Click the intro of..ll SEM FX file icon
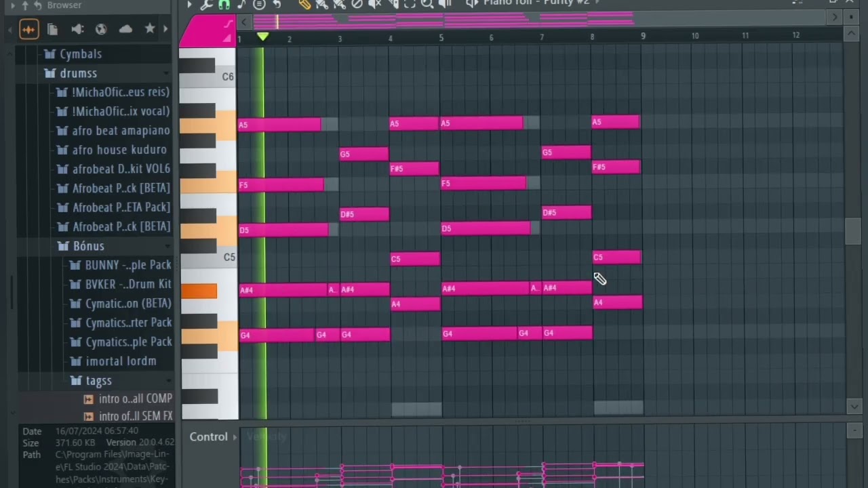Screen dimensions: 868x488 88,417
